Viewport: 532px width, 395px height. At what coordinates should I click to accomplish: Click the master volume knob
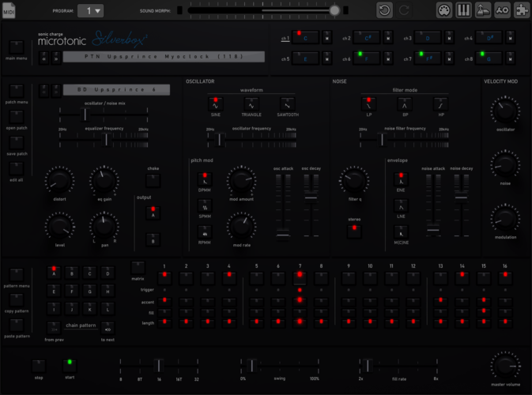pos(505,366)
